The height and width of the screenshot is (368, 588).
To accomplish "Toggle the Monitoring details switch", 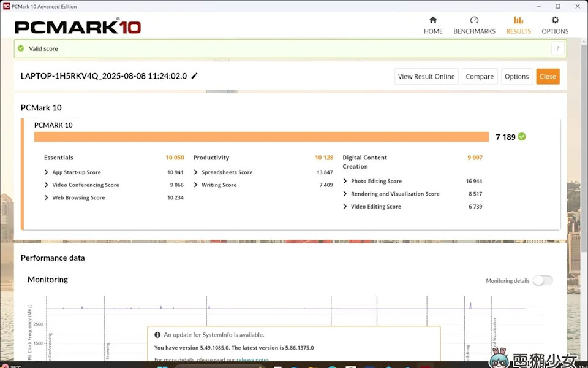I will tap(542, 280).
